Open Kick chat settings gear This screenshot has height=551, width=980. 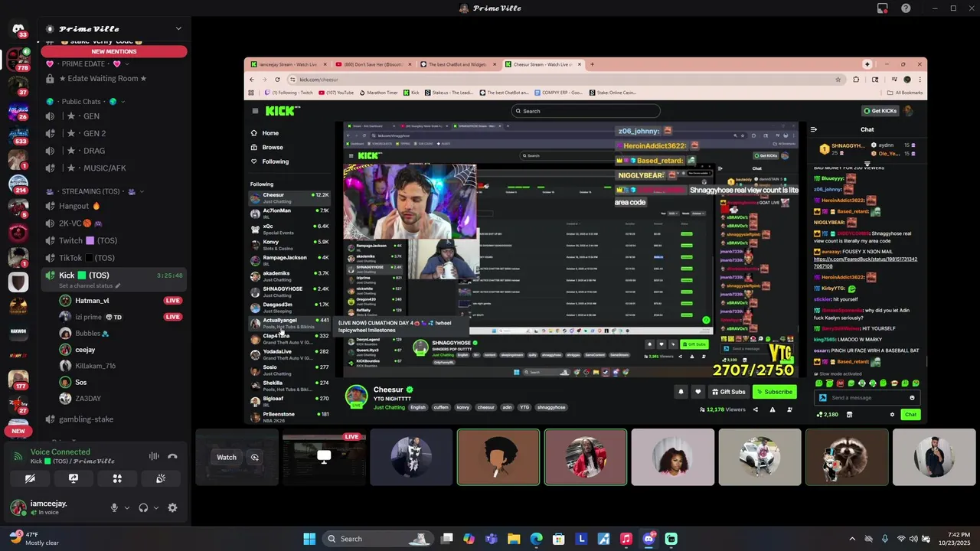coord(892,414)
